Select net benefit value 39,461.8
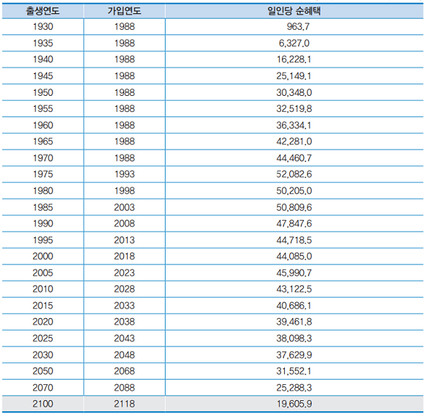The height and width of the screenshot is (414, 425). coord(294,322)
